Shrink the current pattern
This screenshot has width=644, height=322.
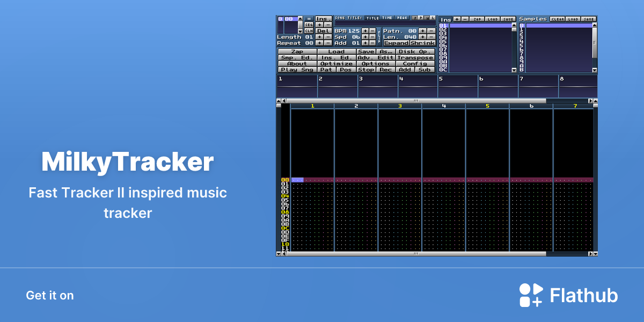coord(423,43)
